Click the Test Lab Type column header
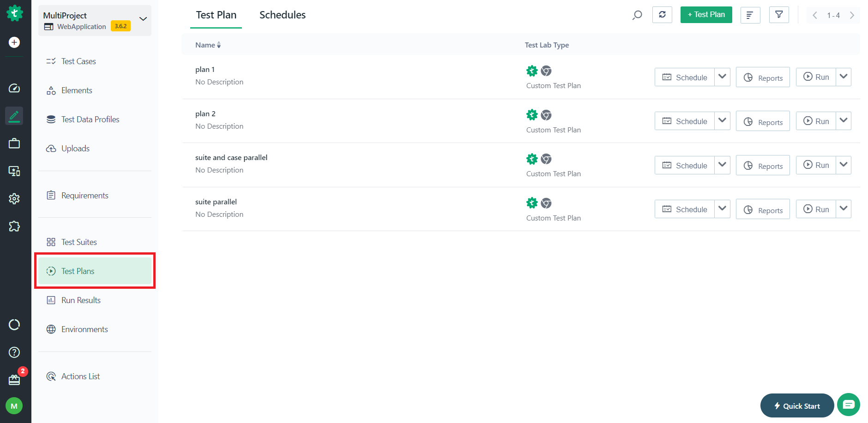 pos(547,45)
